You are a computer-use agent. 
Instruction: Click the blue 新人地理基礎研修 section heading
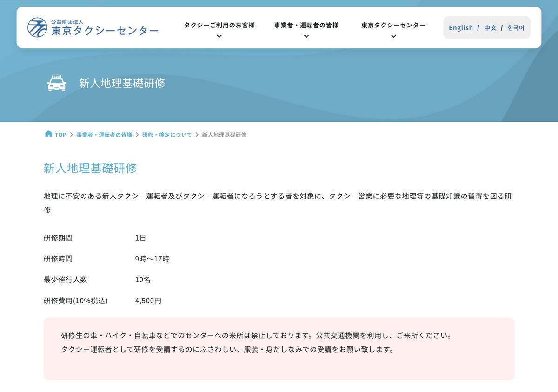90,168
